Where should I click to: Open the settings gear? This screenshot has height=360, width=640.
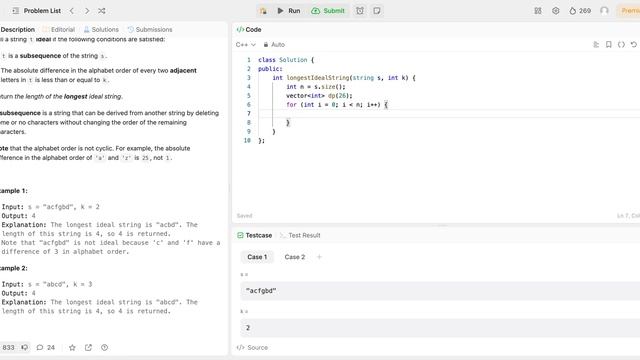click(556, 11)
